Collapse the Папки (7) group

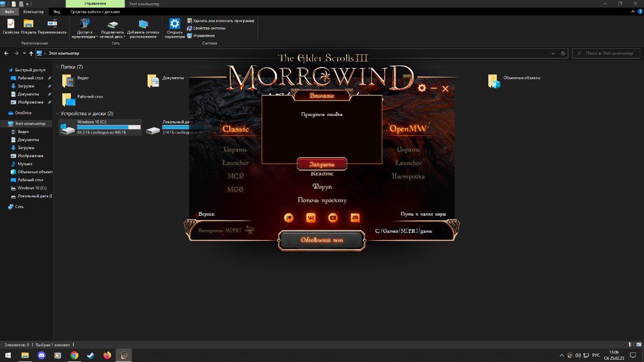[57, 67]
